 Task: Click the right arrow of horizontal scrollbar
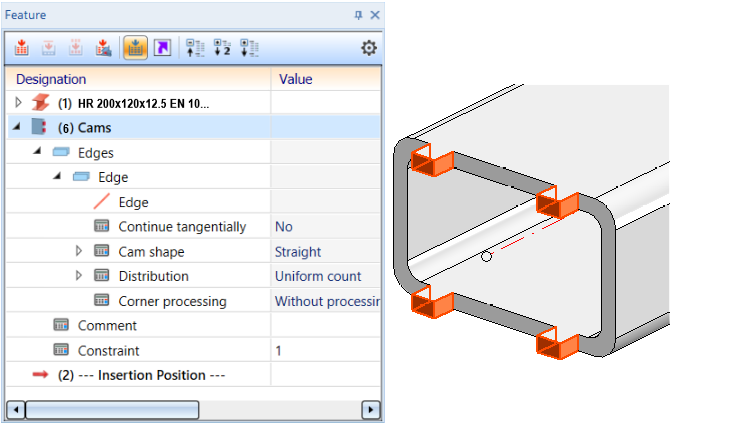point(371,410)
